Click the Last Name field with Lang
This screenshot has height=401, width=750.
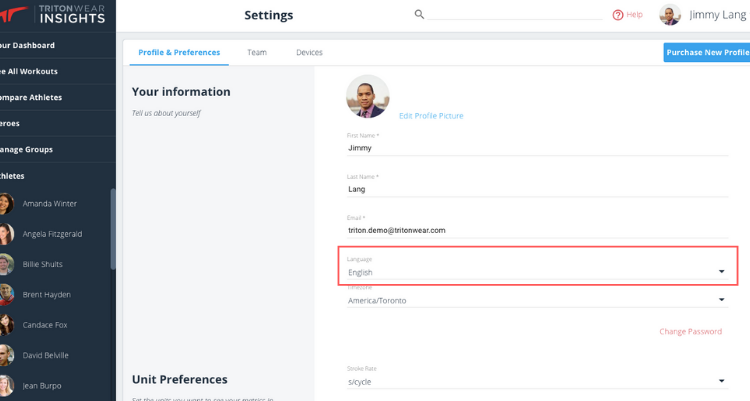[537, 189]
